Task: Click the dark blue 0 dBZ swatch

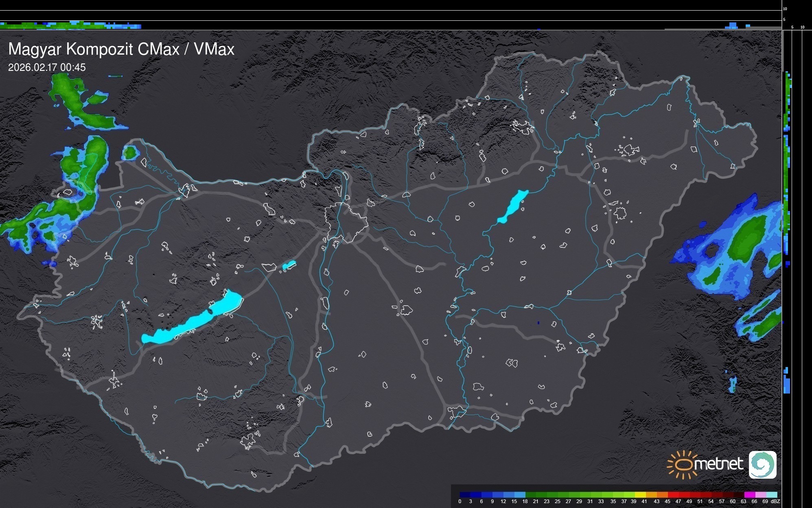Action: 465,495
